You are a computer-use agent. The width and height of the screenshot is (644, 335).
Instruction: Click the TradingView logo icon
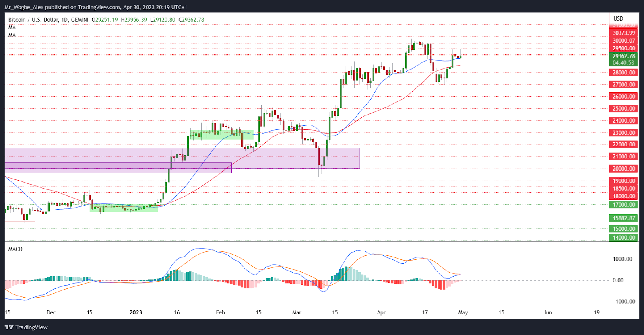coord(9,327)
